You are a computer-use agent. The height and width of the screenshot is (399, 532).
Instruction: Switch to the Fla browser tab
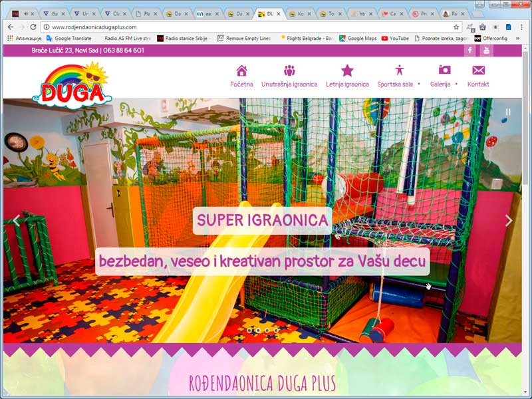(146, 14)
